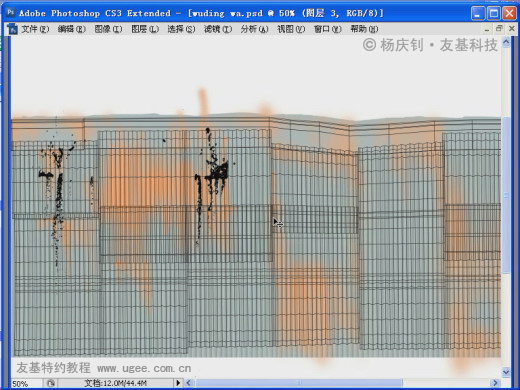Open the 帮助(H) menu
Image resolution: width=520 pixels, height=390 pixels.
[364, 29]
